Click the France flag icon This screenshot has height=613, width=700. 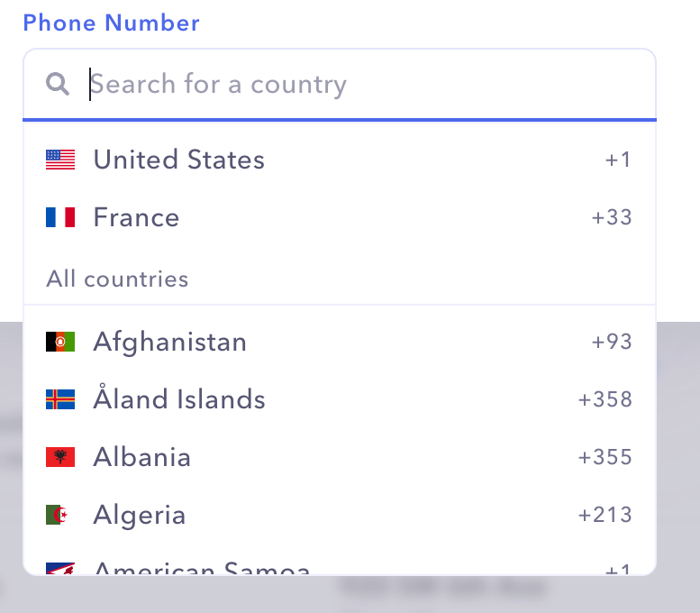click(60, 218)
